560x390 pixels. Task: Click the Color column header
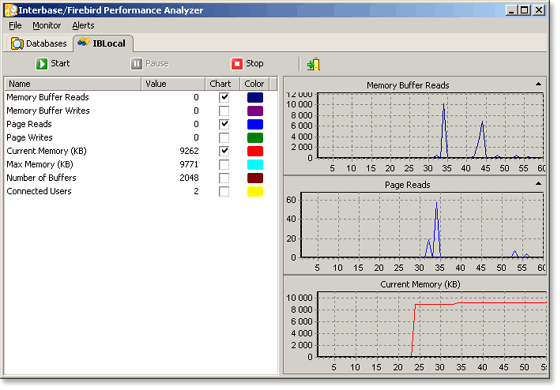254,84
